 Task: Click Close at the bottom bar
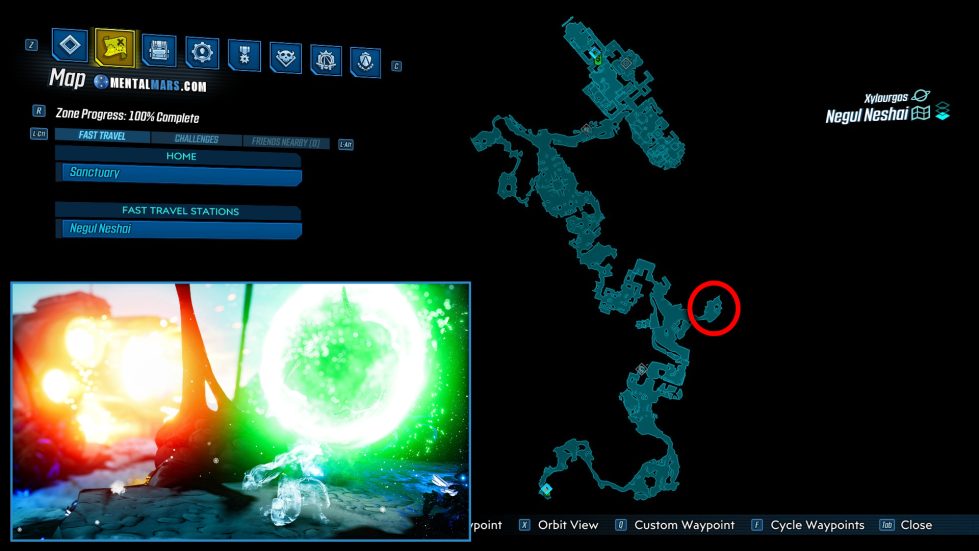(916, 525)
